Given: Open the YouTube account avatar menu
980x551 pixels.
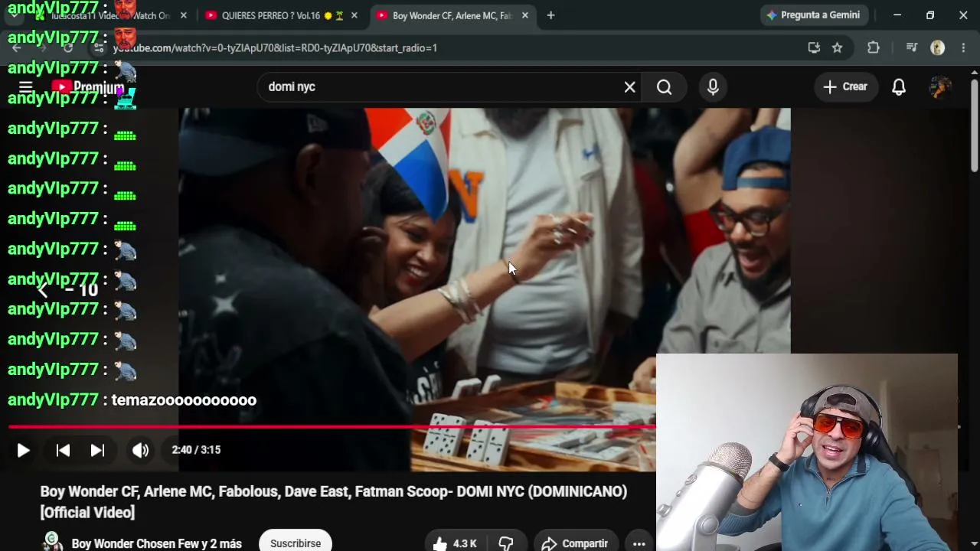Looking at the screenshot, I should (x=940, y=86).
